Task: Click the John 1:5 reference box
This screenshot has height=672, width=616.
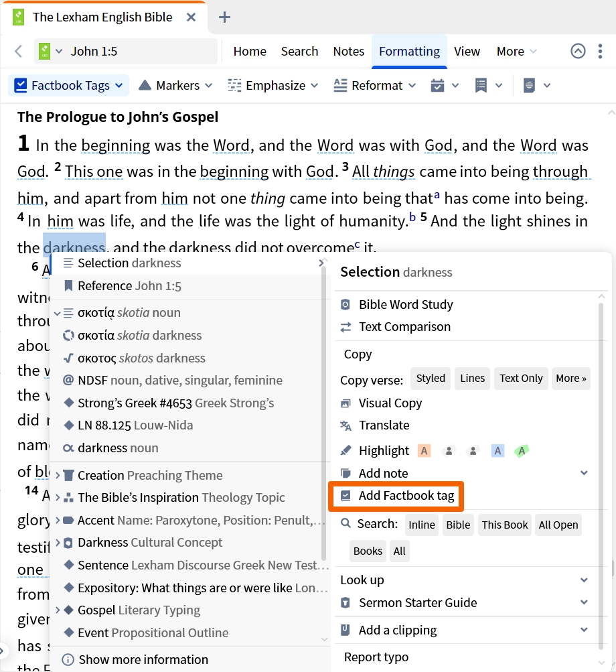Action: (x=126, y=52)
